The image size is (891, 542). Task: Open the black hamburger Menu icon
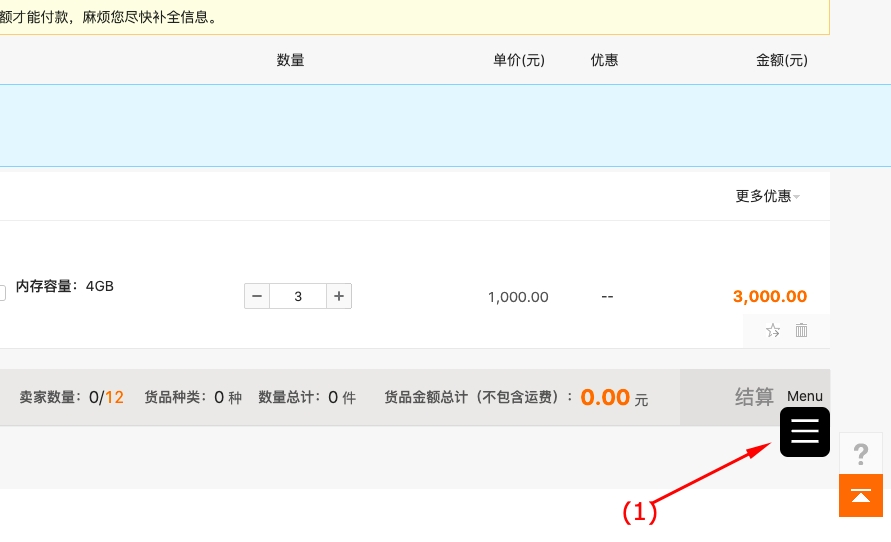pos(804,432)
